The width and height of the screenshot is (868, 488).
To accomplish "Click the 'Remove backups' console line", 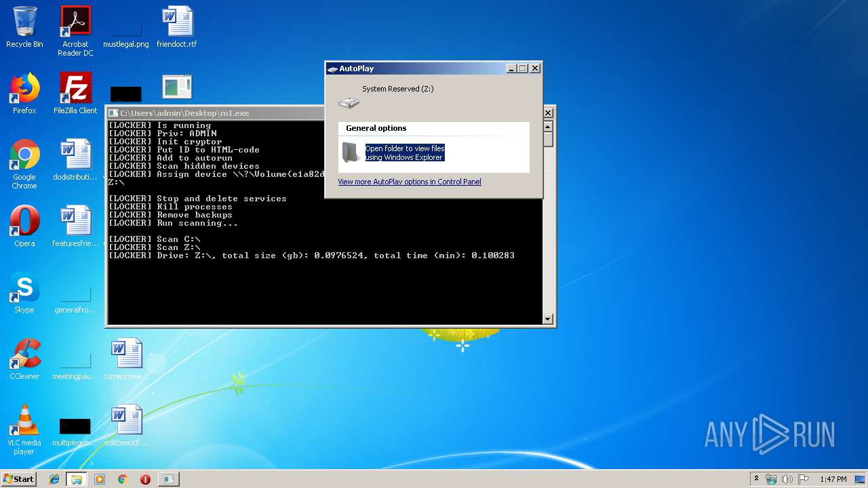I will pyautogui.click(x=170, y=215).
